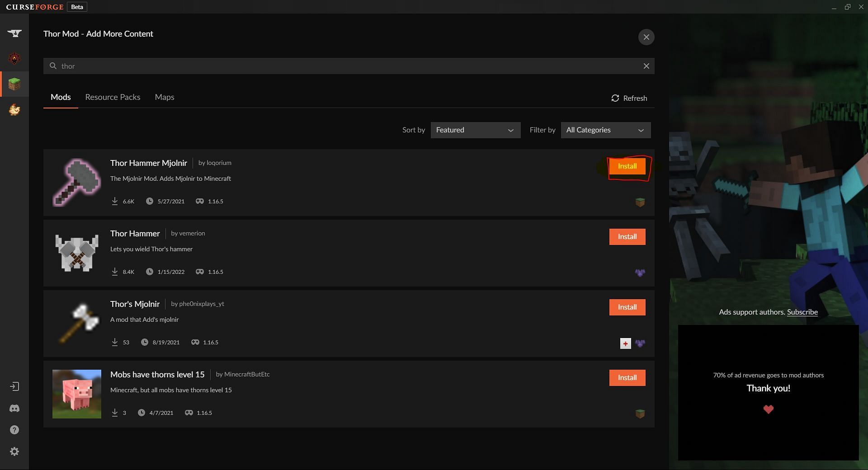Viewport: 868px width, 470px height.
Task: Restore down the CurseForge window
Action: tap(848, 7)
